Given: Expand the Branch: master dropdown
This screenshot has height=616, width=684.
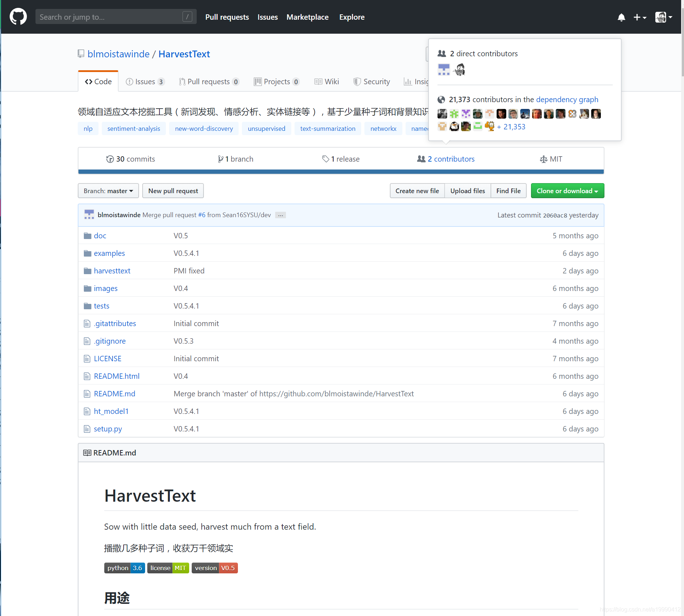Looking at the screenshot, I should click(x=108, y=191).
